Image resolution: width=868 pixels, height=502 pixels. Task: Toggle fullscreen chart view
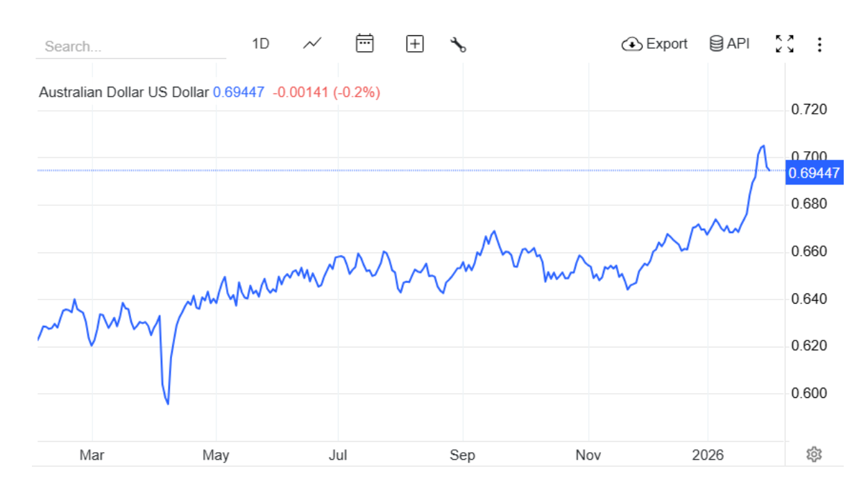tap(785, 44)
